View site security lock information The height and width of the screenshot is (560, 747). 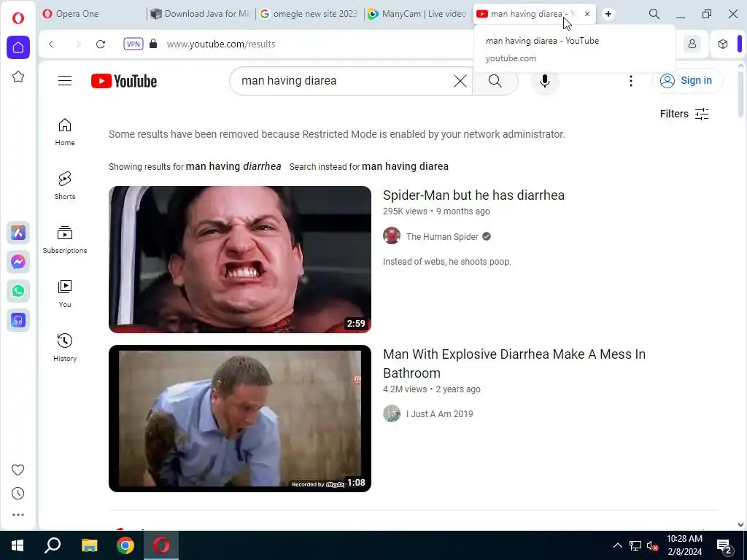[153, 44]
